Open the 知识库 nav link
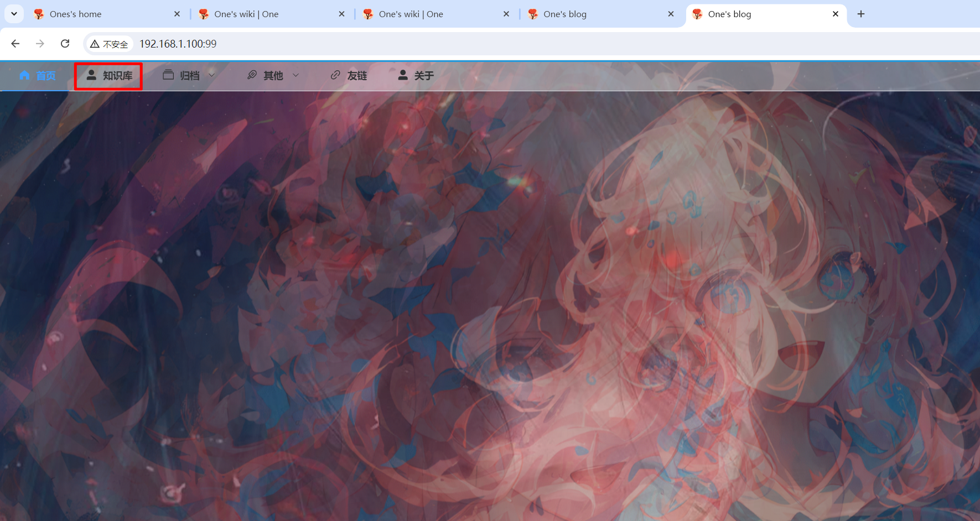The width and height of the screenshot is (980, 521). point(109,75)
